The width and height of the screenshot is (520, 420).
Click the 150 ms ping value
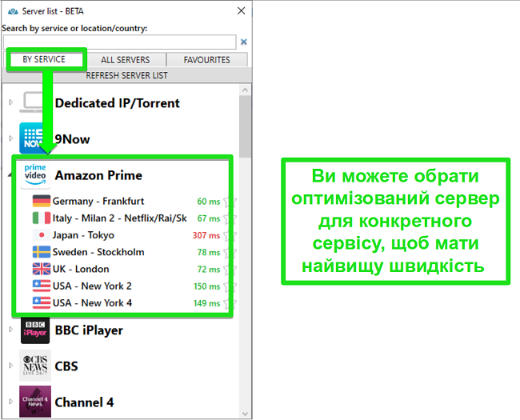(207, 286)
